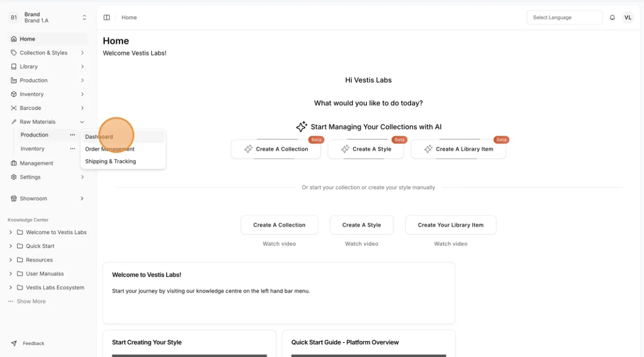644x357 pixels.
Task: Select Shipping & Tracking from flyout menu
Action: 123,161
